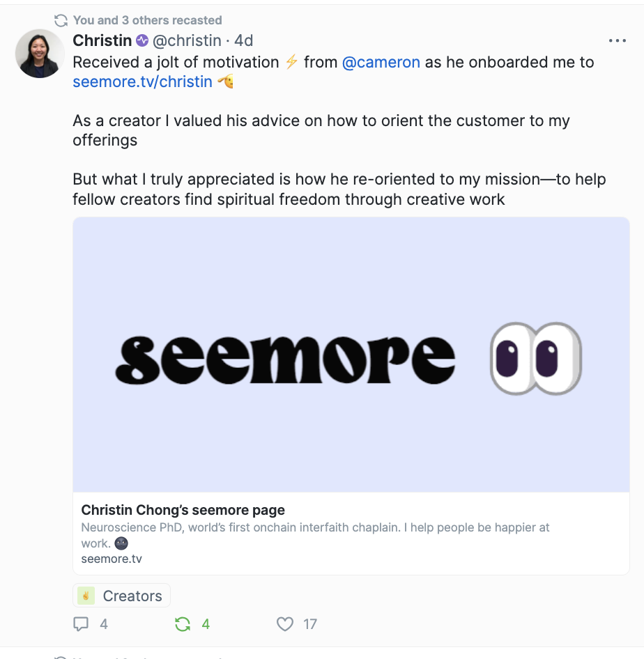
Task: Click the purple badge beside Christin's name
Action: coord(142,41)
